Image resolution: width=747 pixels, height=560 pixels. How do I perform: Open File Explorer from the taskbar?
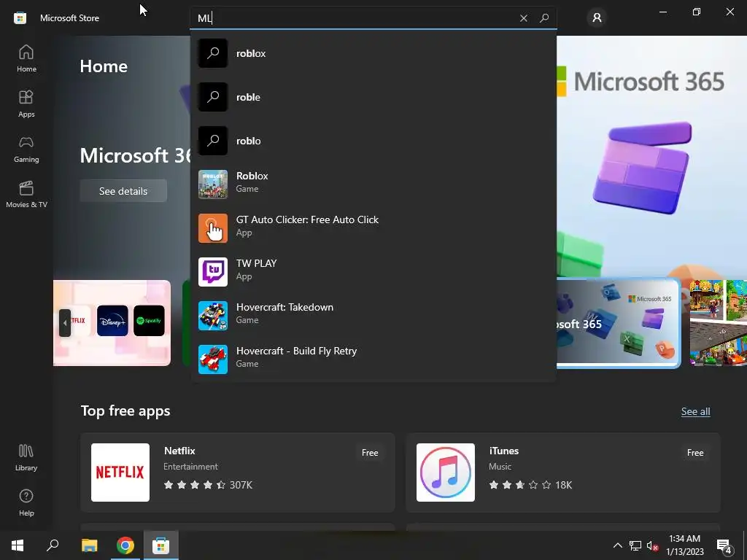pyautogui.click(x=89, y=545)
